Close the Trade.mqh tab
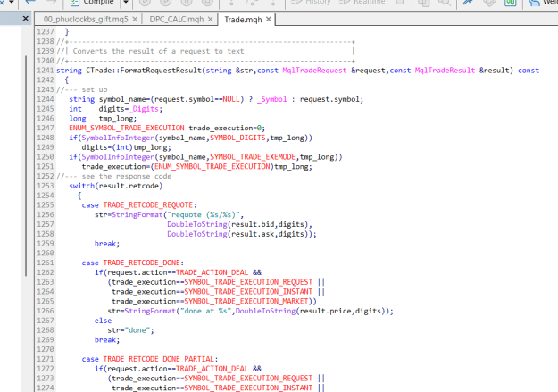The height and width of the screenshot is (392, 558). pyautogui.click(x=269, y=20)
